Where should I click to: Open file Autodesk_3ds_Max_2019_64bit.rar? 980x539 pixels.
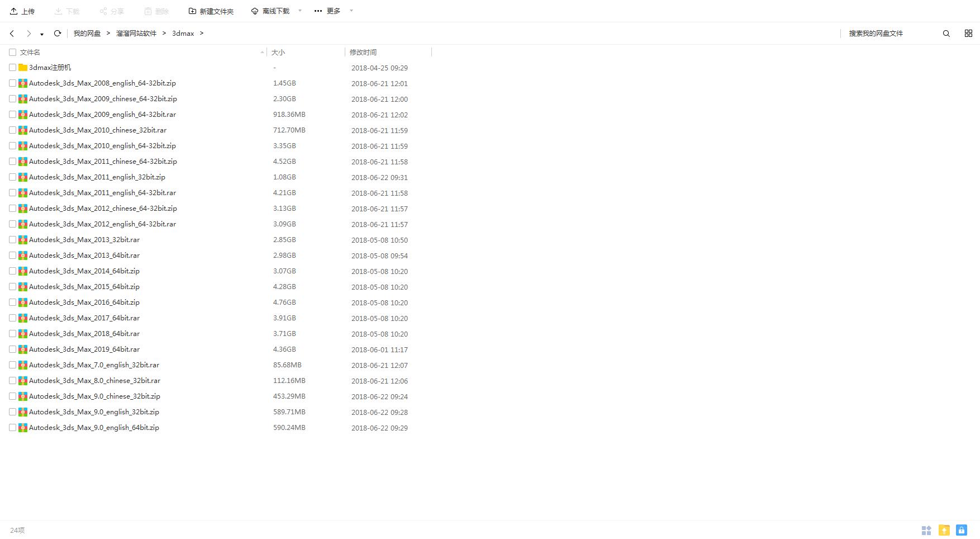coord(84,349)
